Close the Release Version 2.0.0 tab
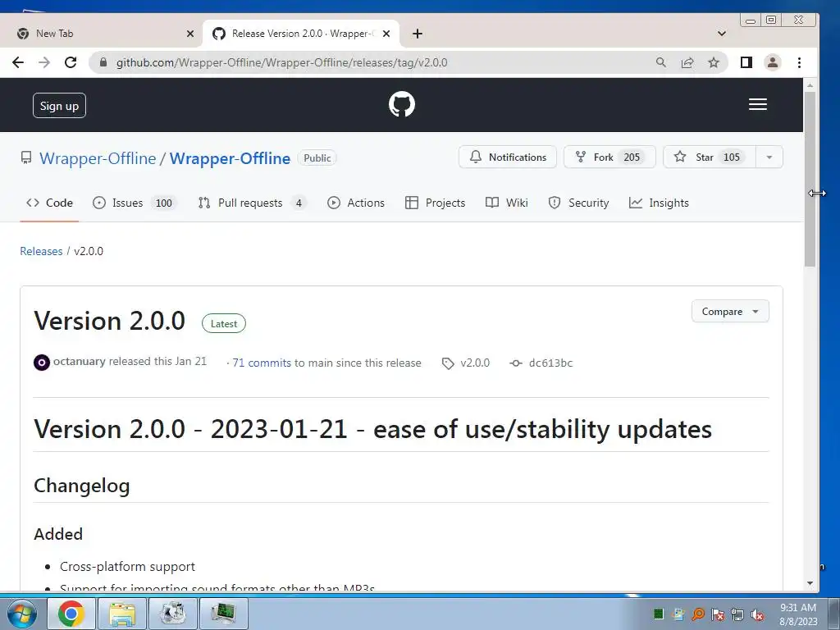The width and height of the screenshot is (840, 630). click(386, 34)
